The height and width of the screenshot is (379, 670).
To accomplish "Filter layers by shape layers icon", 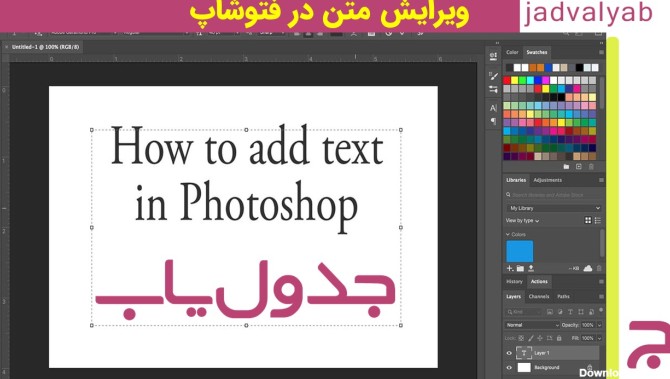I will coord(581,312).
